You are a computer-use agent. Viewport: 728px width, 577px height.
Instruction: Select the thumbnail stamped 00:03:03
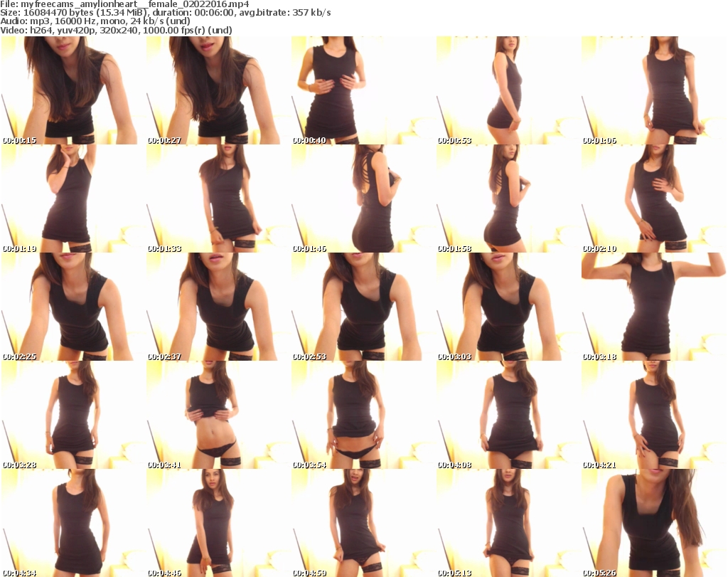[508, 307]
